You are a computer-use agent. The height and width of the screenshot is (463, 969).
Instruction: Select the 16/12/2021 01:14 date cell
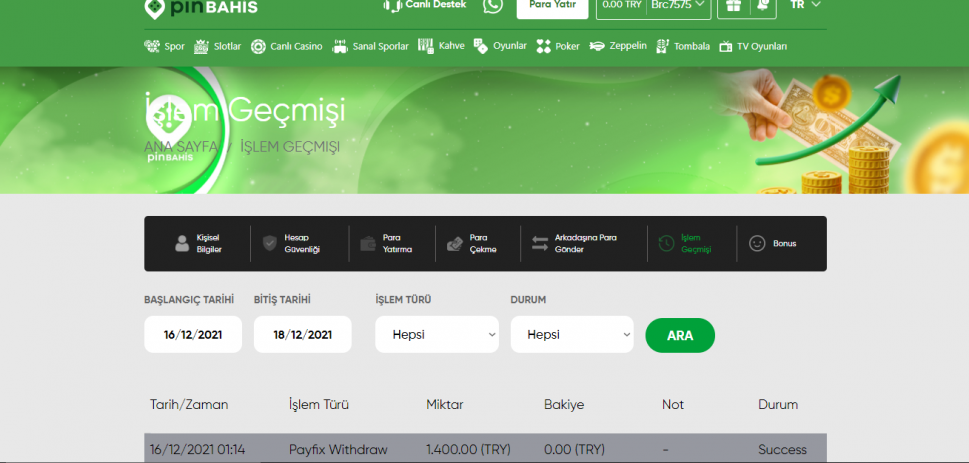coord(197,449)
